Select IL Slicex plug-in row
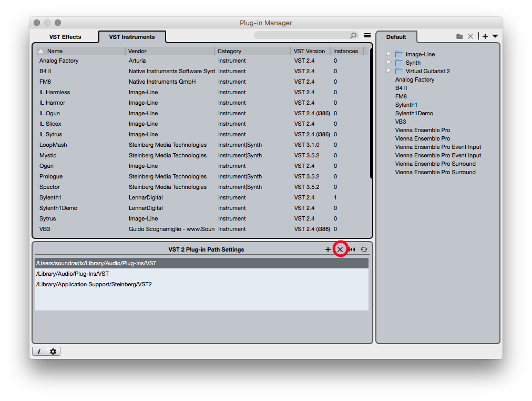 pos(202,124)
